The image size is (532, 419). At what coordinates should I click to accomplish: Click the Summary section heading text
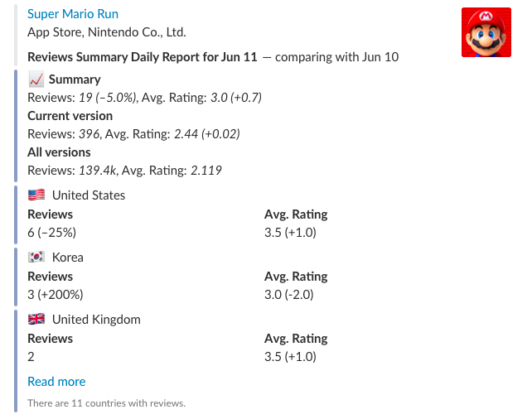(75, 79)
